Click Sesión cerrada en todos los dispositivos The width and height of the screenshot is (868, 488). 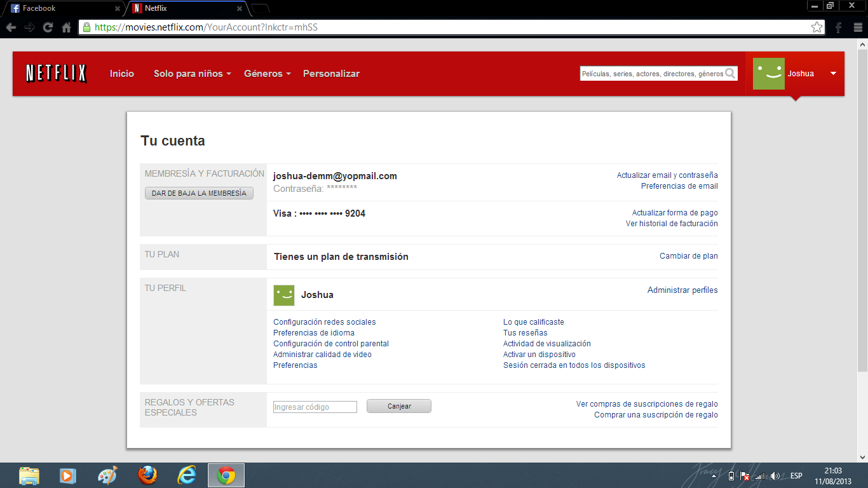coord(574,365)
